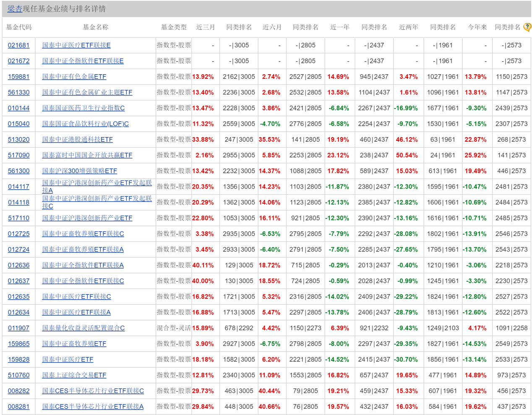Open fund code 008281 link
Screen dimensions: 532x415
click(18, 407)
